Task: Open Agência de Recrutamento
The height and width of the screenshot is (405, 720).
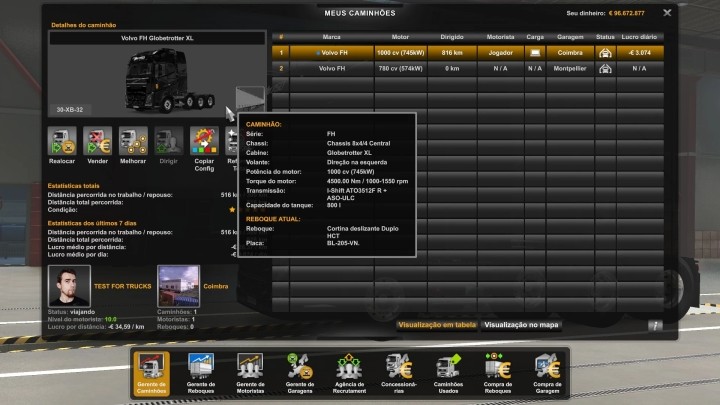Action: [x=349, y=373]
